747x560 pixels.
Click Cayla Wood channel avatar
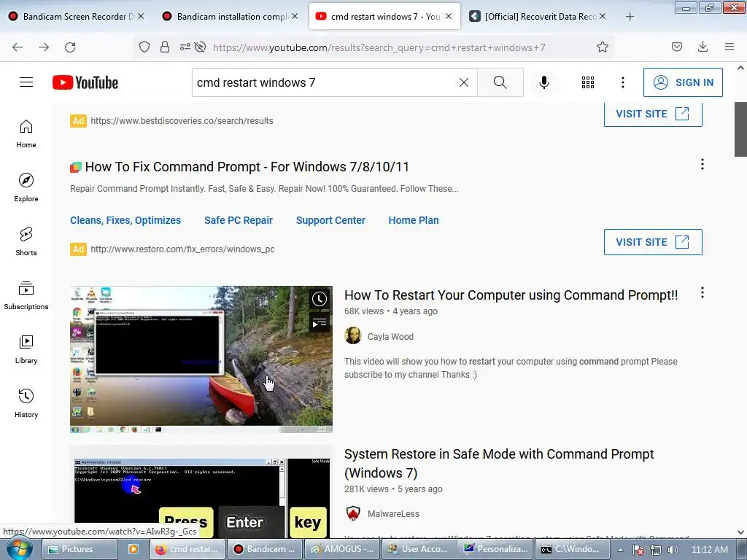click(x=353, y=335)
